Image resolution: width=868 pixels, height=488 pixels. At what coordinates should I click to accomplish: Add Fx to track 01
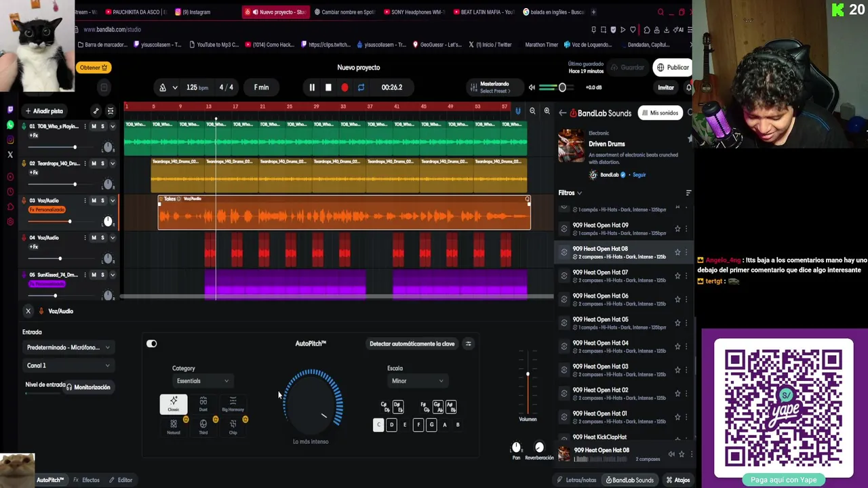33,136
